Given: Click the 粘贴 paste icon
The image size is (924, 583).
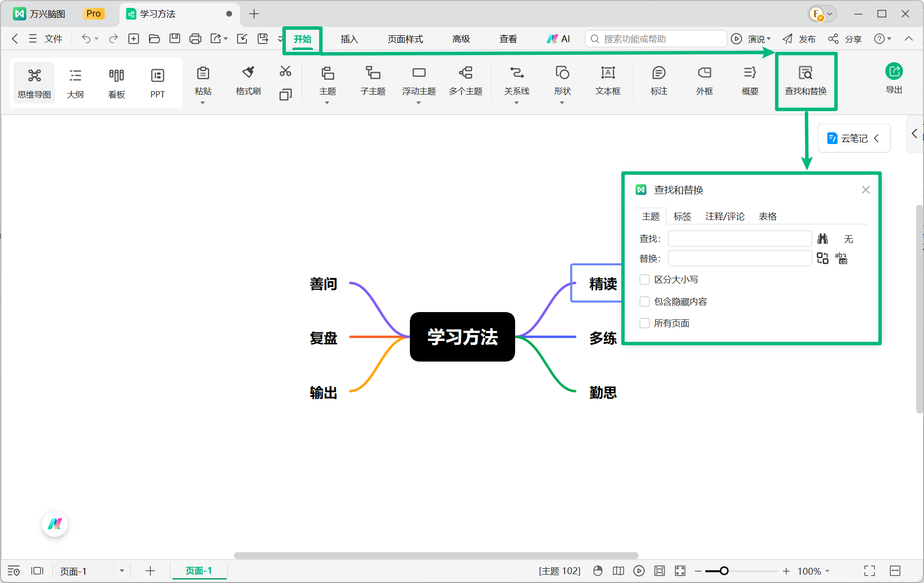Looking at the screenshot, I should pos(203,73).
